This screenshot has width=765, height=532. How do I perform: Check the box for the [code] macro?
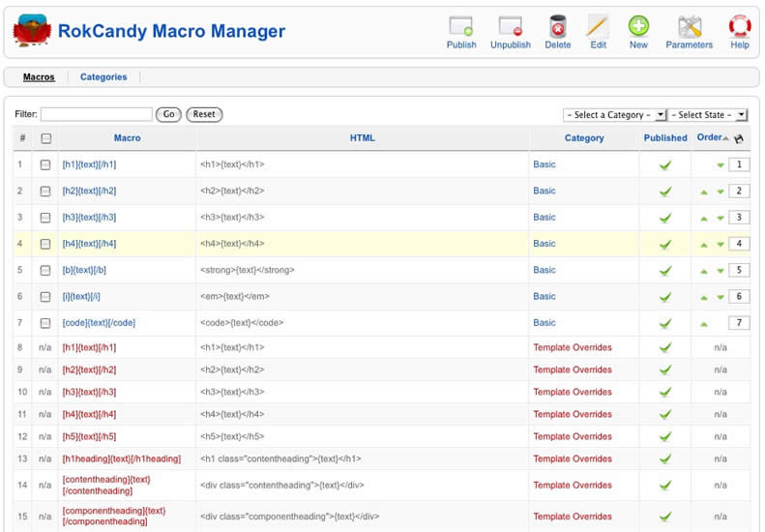pyautogui.click(x=45, y=323)
